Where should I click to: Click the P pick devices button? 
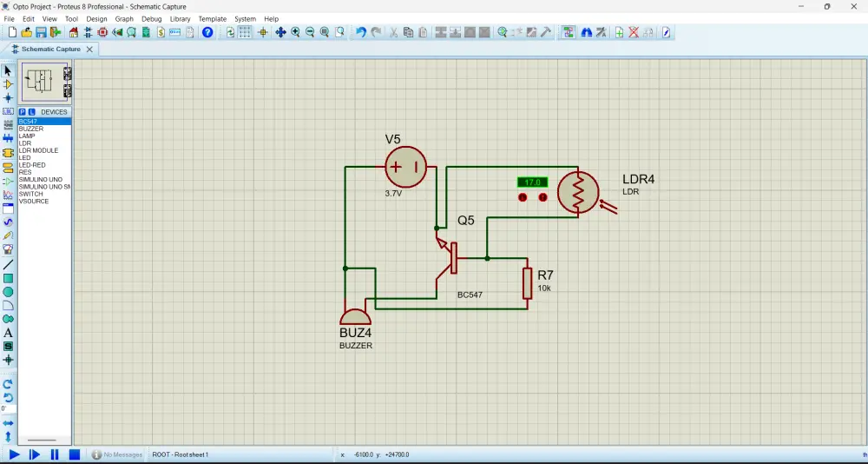point(23,112)
